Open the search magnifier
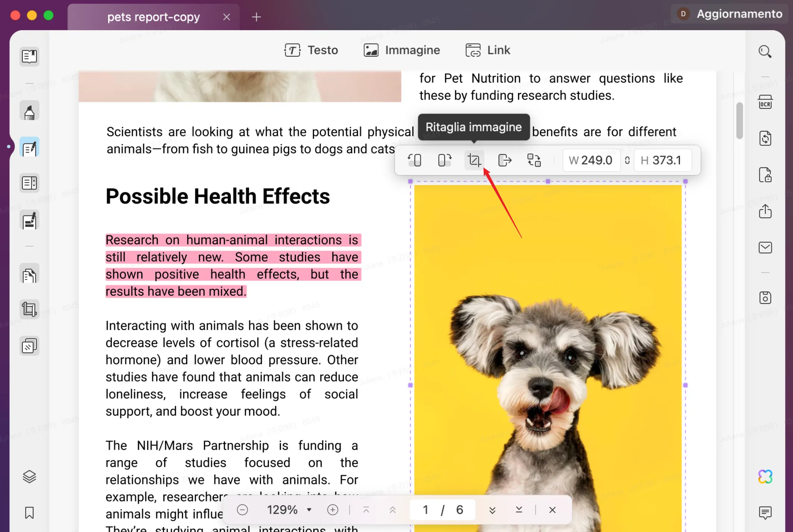 [x=765, y=51]
